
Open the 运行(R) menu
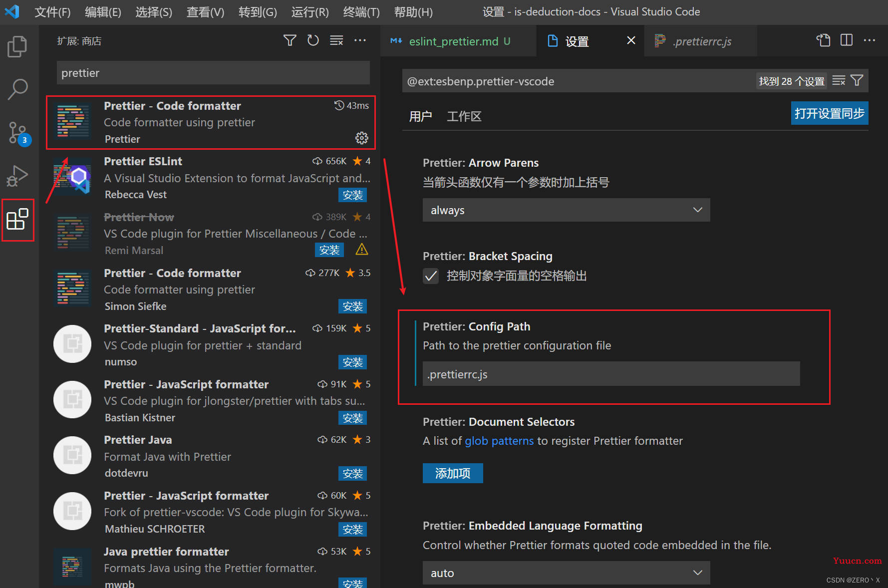tap(310, 12)
